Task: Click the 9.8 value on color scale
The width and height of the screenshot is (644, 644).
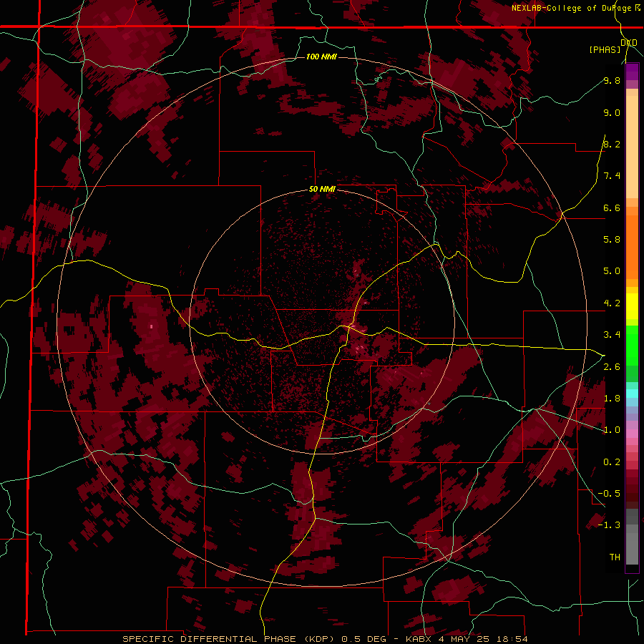Action: point(612,80)
